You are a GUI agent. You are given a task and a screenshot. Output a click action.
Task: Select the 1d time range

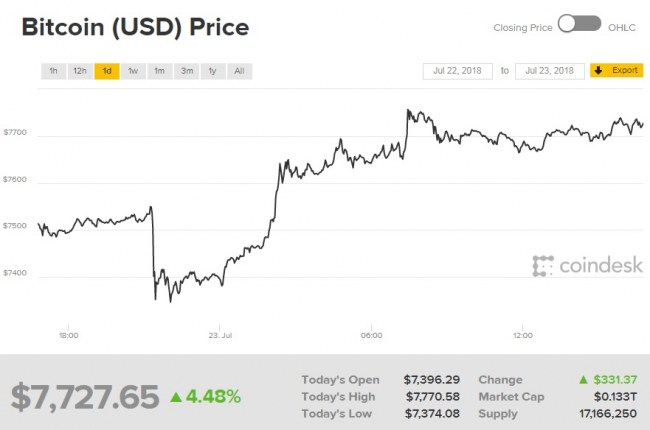pyautogui.click(x=107, y=71)
